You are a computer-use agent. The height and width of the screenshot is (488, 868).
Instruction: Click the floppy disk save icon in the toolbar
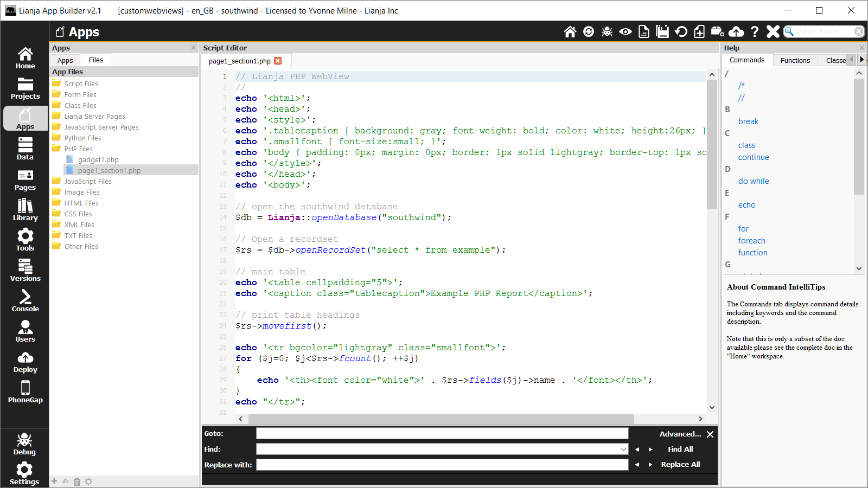point(662,32)
